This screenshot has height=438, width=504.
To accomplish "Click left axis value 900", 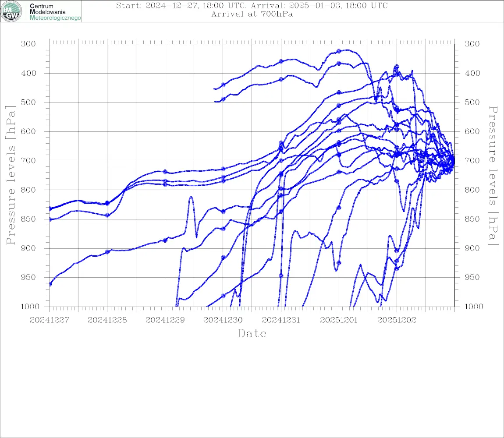I will tap(28, 248).
